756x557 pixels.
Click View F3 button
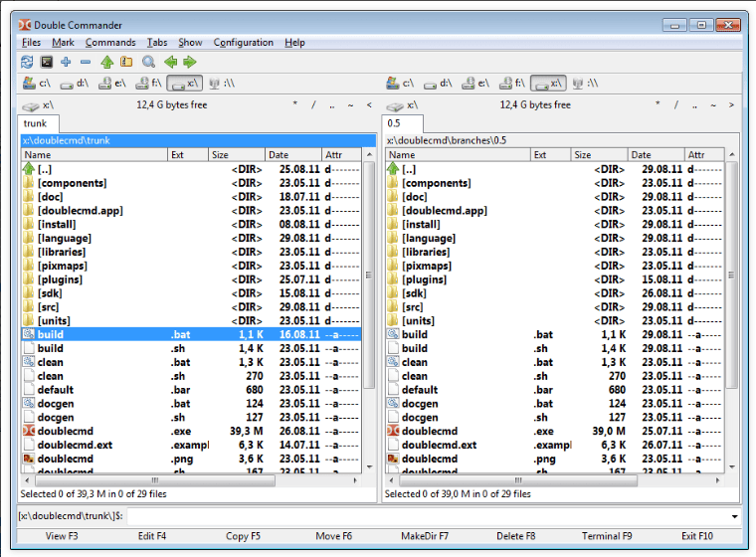click(x=62, y=536)
